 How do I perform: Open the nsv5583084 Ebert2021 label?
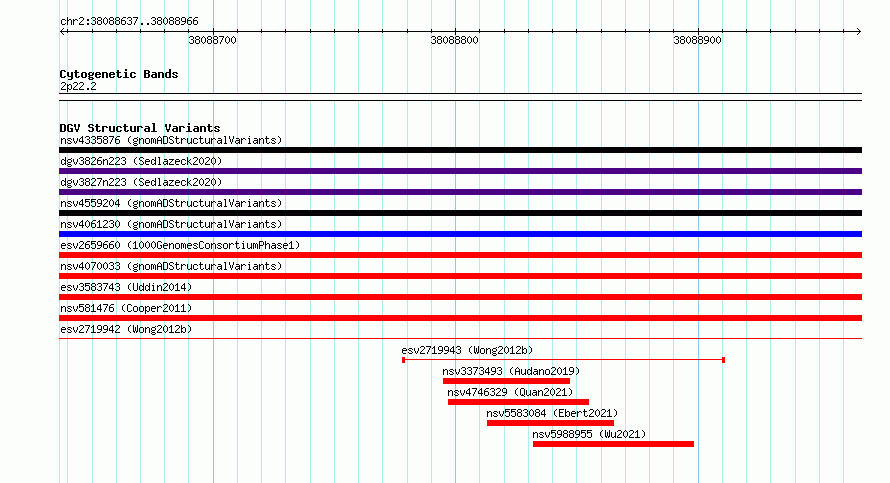pyautogui.click(x=552, y=413)
